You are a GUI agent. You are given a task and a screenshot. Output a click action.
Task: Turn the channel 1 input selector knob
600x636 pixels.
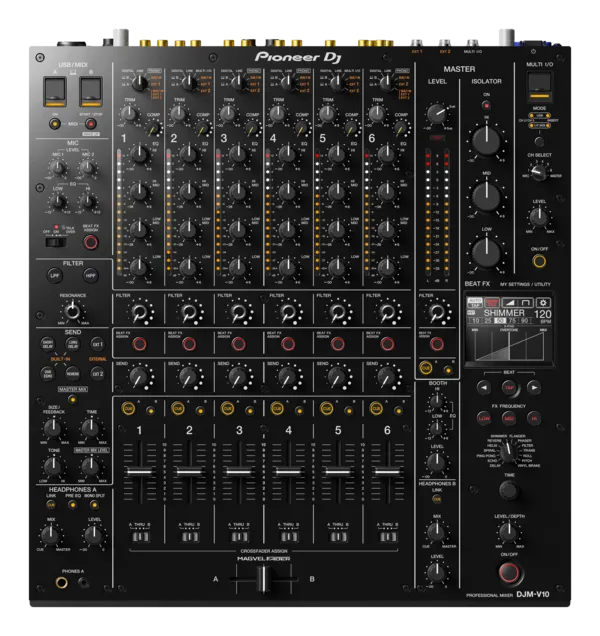(140, 83)
